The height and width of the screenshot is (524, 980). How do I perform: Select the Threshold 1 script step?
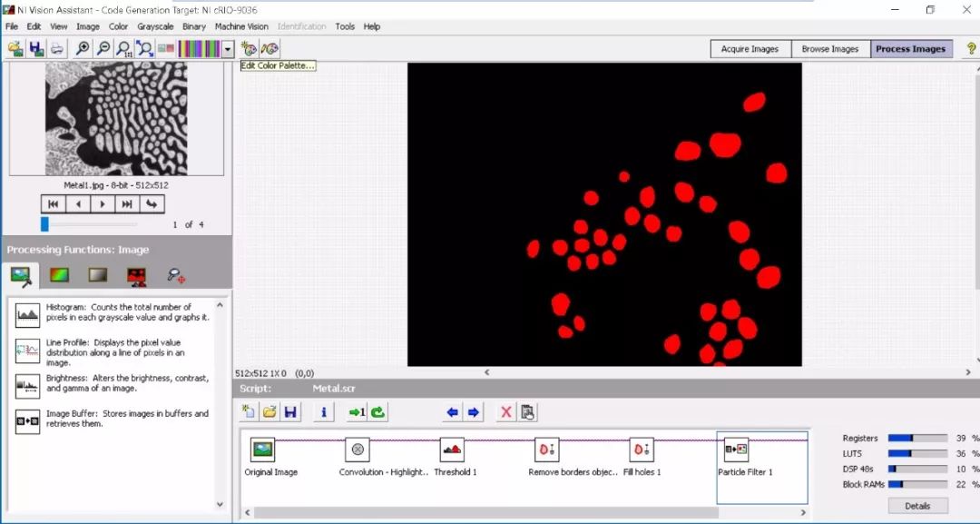click(x=452, y=450)
